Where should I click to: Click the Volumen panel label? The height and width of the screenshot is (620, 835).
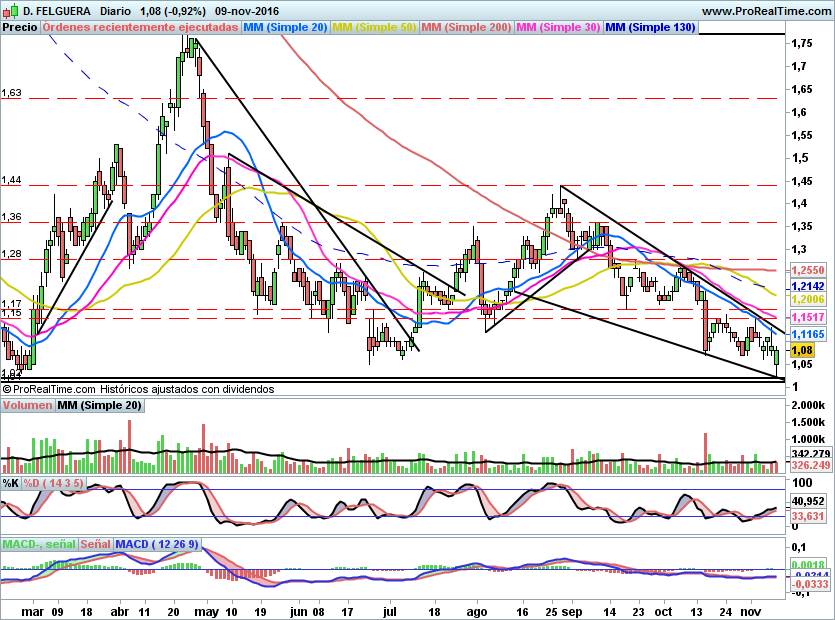(27, 406)
